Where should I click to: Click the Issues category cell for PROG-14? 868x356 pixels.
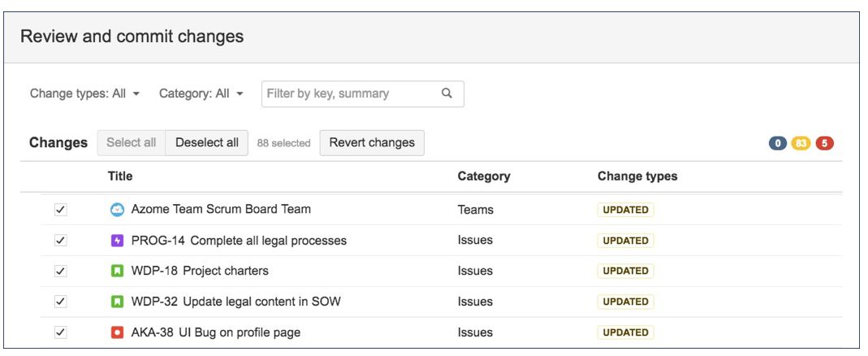point(475,241)
